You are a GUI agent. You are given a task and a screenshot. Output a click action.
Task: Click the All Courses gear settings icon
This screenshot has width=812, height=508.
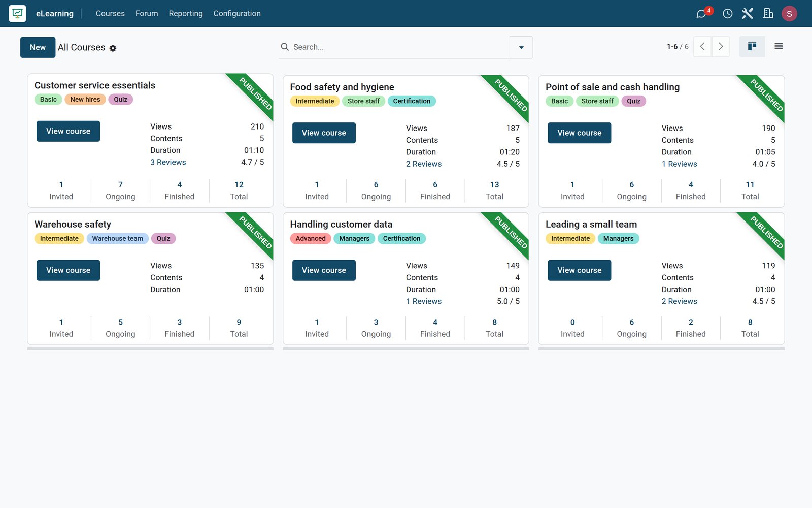point(113,48)
